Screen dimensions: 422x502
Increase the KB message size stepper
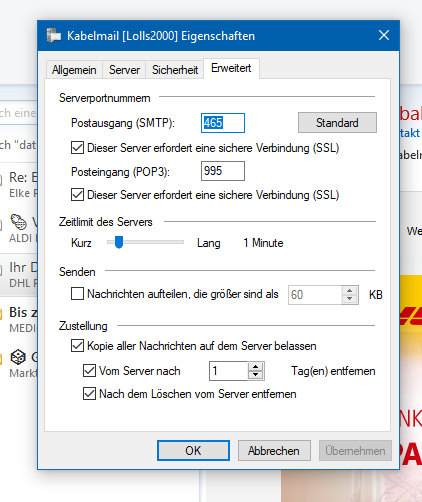tap(349, 291)
